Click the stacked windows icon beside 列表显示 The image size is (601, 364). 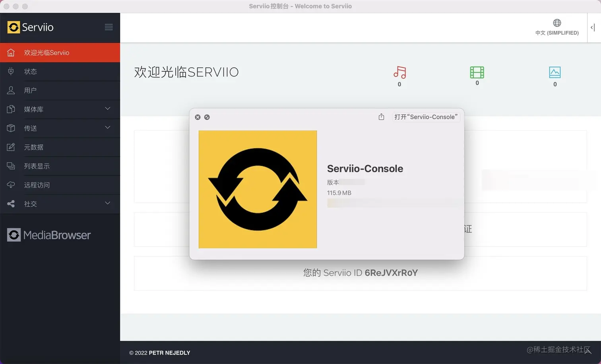click(11, 166)
